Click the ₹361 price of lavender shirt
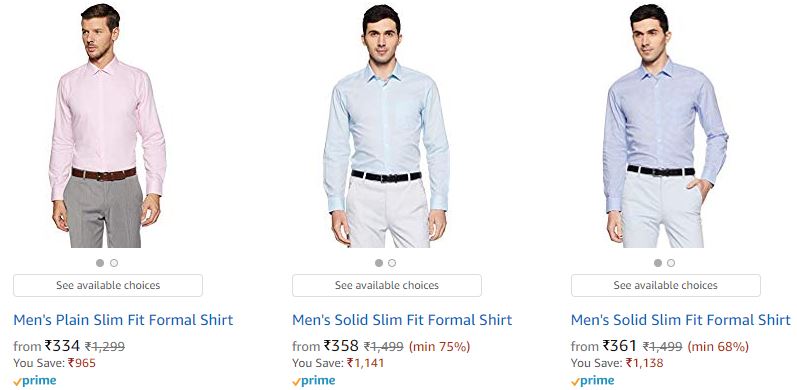This screenshot has width=797, height=390. (x=620, y=346)
